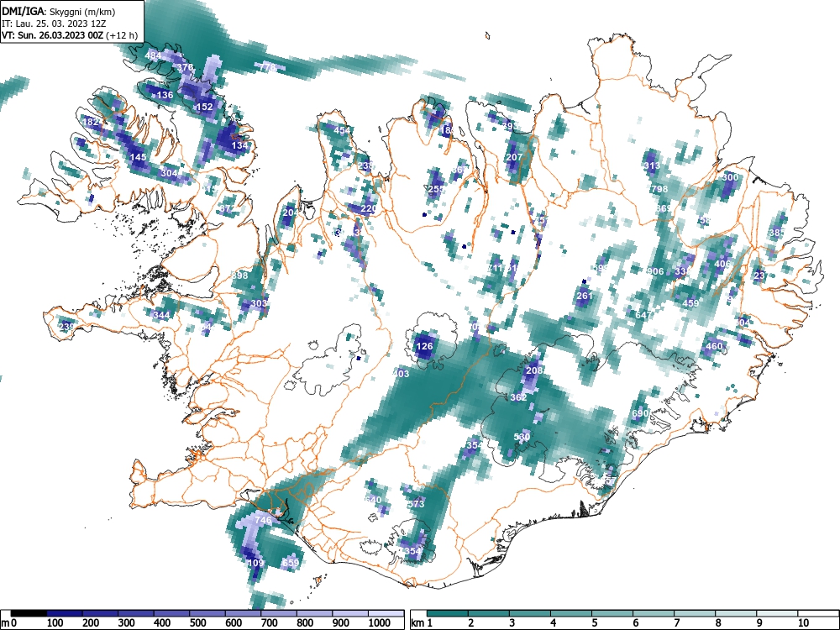Pick the pale lavender swatch right of 1000 m
840x630 pixels.
(x=386, y=613)
